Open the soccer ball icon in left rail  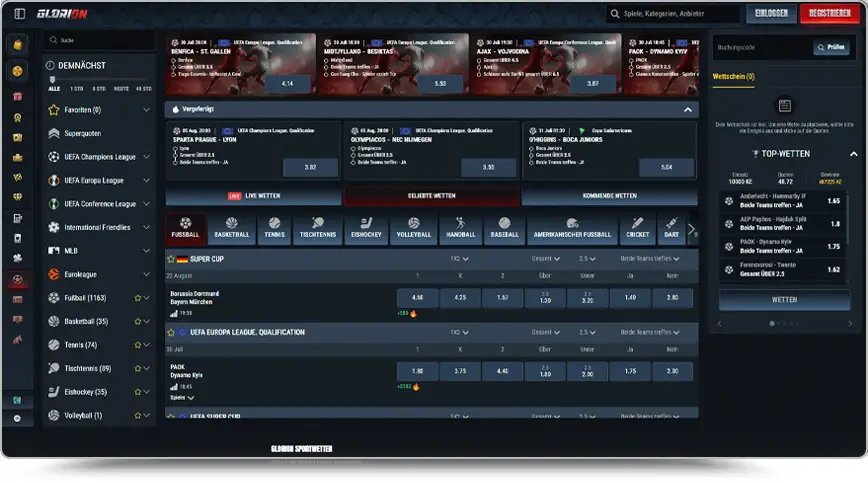(x=18, y=279)
